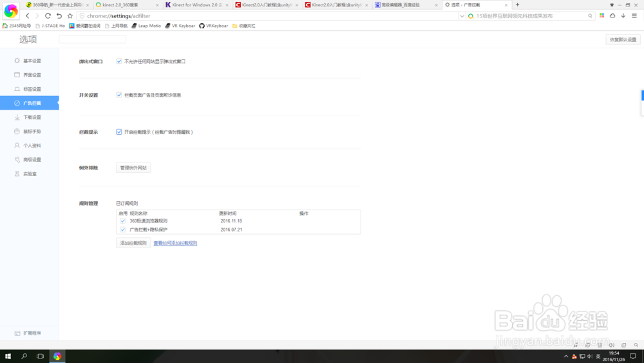Switch to the 360导航 tab
This screenshot has height=363, width=644.
[x=57, y=5]
